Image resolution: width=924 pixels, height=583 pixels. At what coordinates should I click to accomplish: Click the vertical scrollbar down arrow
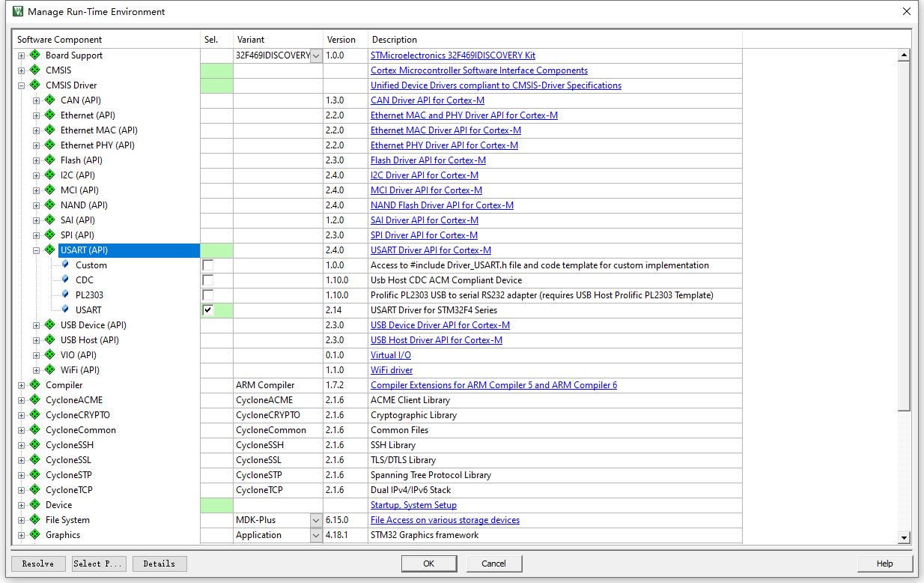pyautogui.click(x=904, y=537)
